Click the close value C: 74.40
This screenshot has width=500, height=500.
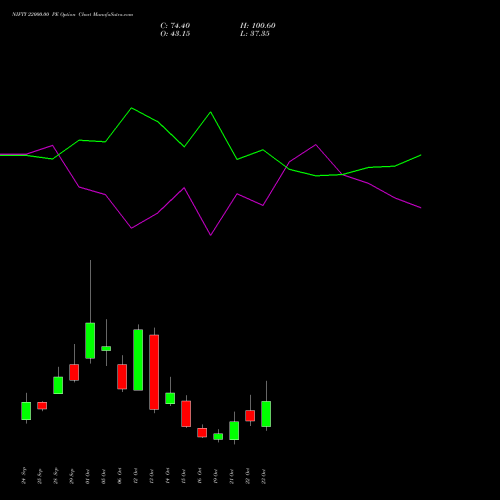click(175, 26)
